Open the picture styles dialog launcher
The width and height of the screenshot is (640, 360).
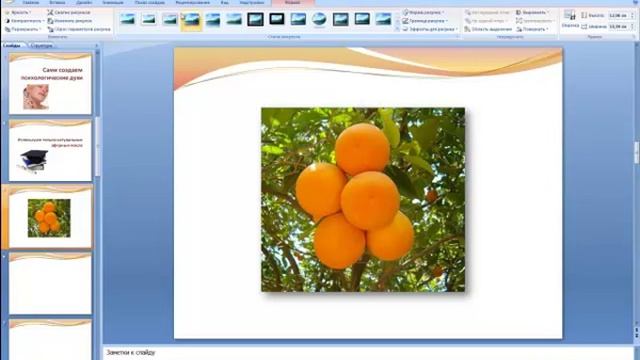pos(457,37)
